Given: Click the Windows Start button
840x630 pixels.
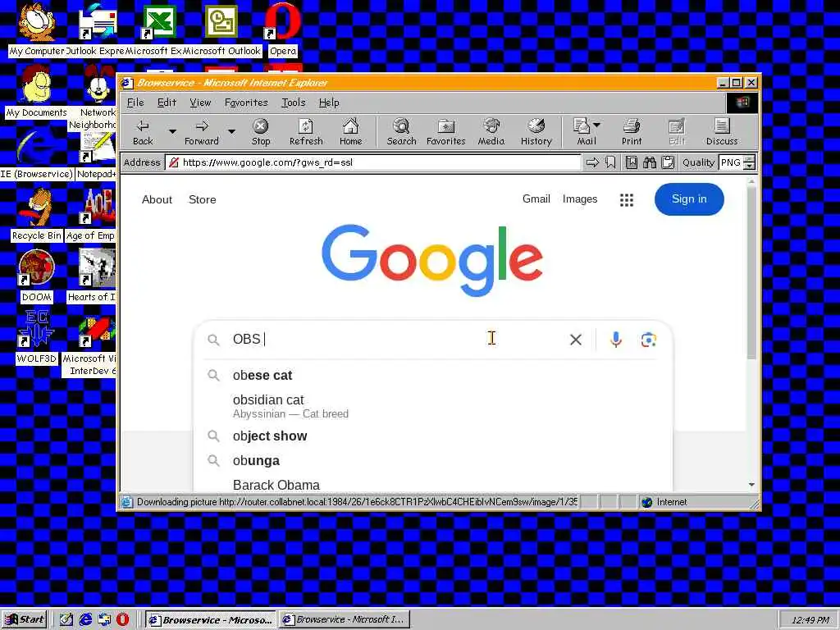Looking at the screenshot, I should [x=25, y=619].
